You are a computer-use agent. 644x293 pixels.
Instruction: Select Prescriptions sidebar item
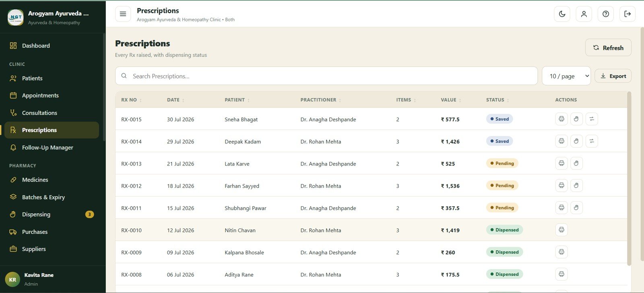[x=52, y=130]
